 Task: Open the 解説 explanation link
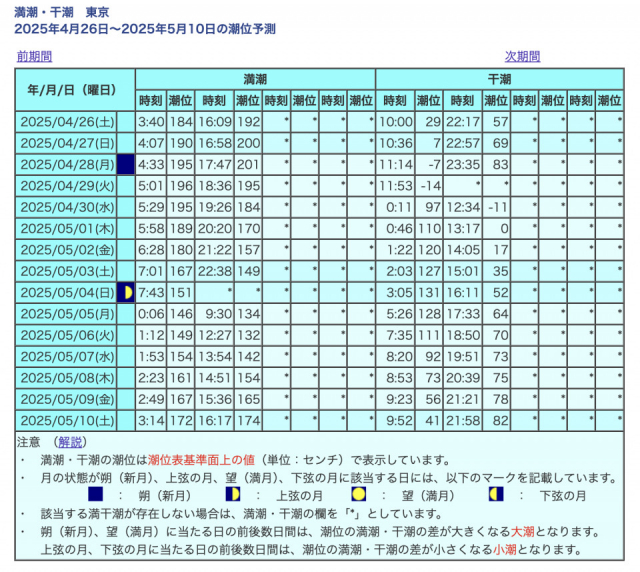pos(70,441)
